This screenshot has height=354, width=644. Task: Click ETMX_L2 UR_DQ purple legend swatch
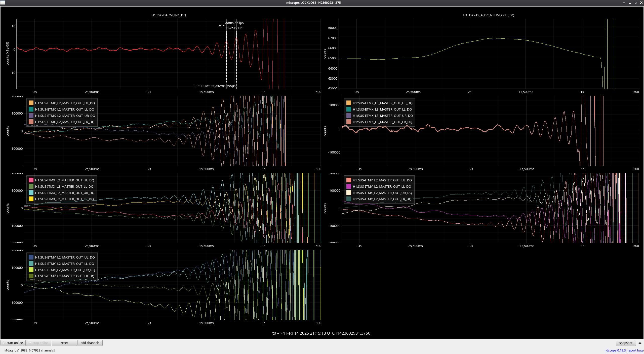[x=31, y=116]
